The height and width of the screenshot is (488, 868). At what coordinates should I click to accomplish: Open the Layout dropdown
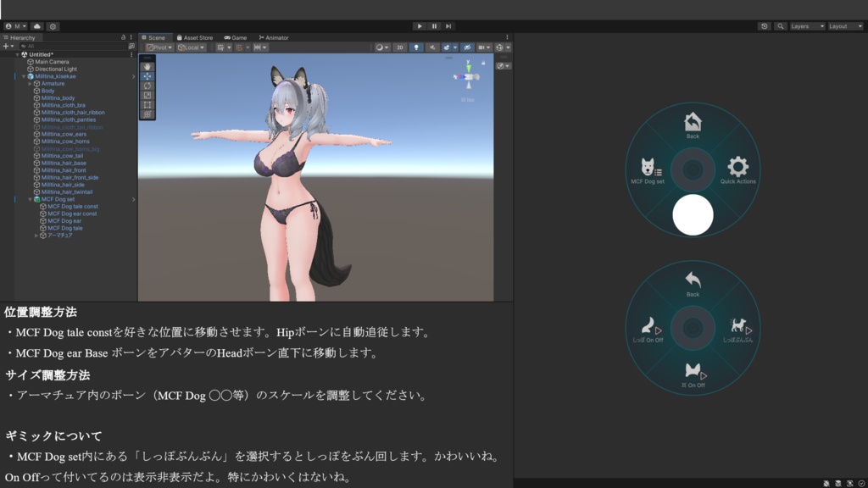tap(845, 26)
